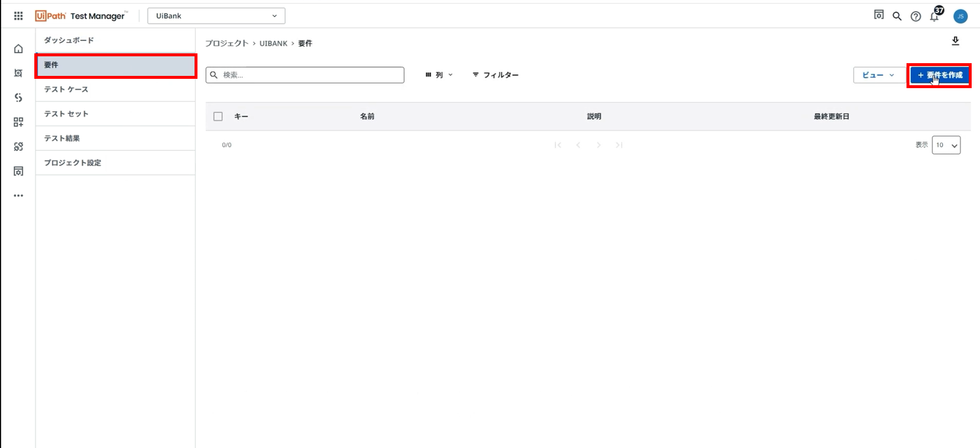Open the Admin settings icon in left rail
This screenshot has height=448, width=980.
(18, 170)
